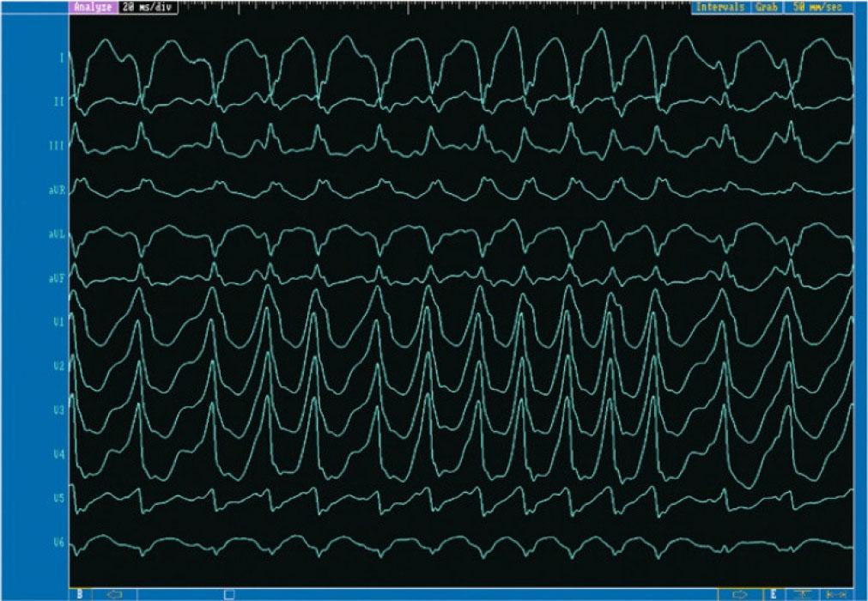
Task: Click the right scroll arrow at bottom
Action: 739,593
